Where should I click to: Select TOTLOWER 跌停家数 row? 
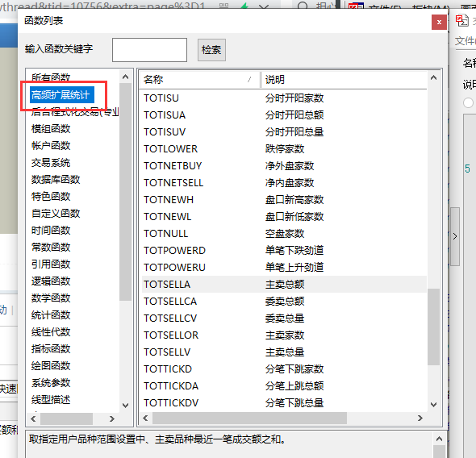click(x=284, y=149)
